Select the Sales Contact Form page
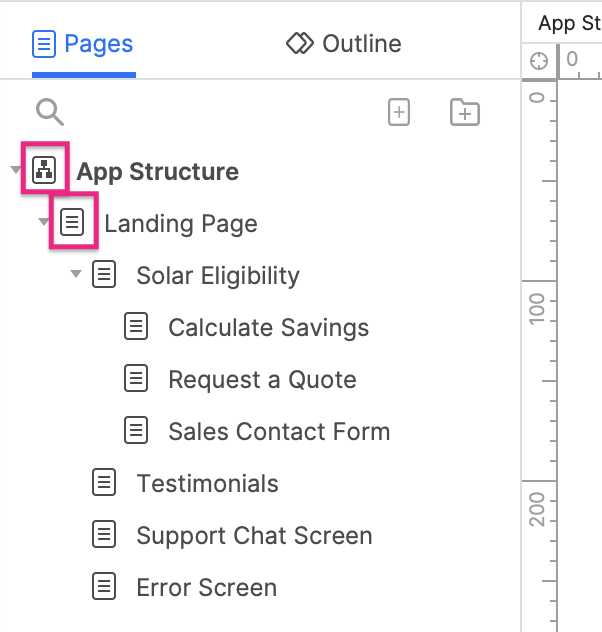602x632 pixels. pos(279,432)
